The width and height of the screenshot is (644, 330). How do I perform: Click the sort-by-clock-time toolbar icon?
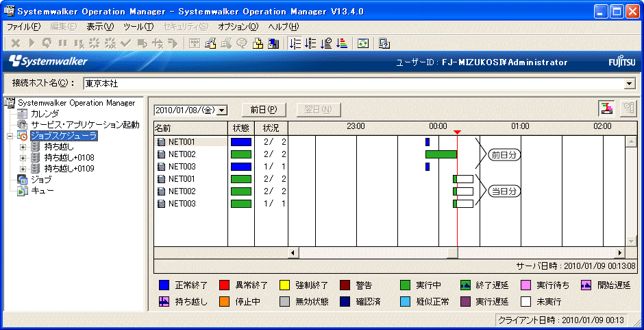click(x=327, y=43)
